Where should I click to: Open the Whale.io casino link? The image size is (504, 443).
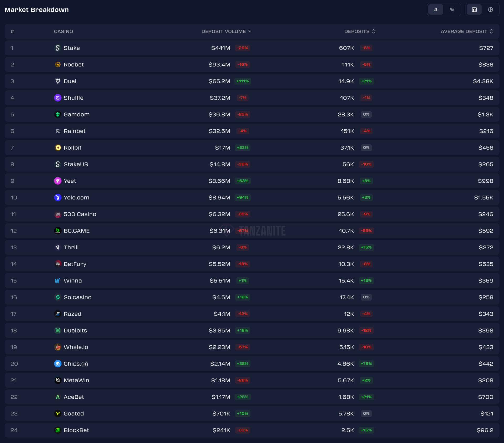point(76,347)
